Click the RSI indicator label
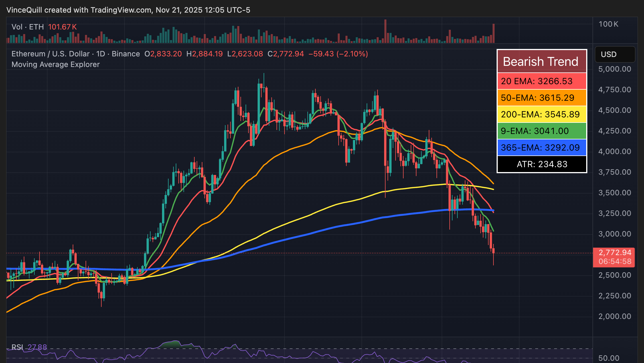The image size is (644, 363). click(x=17, y=347)
